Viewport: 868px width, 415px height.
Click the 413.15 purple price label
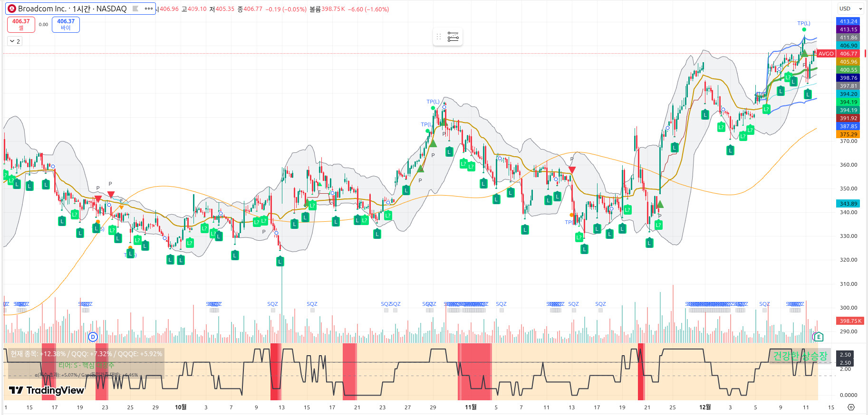[x=848, y=29]
